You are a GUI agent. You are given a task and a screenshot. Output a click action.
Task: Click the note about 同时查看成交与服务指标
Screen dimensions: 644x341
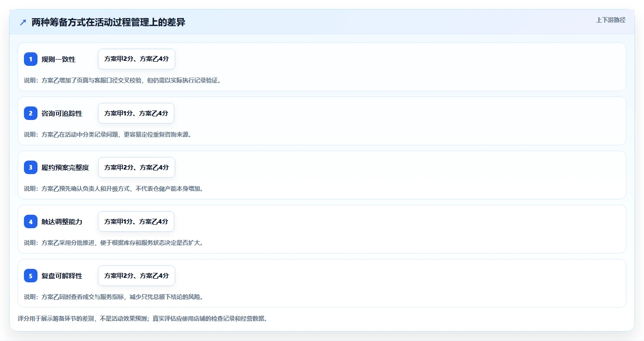coord(113,297)
